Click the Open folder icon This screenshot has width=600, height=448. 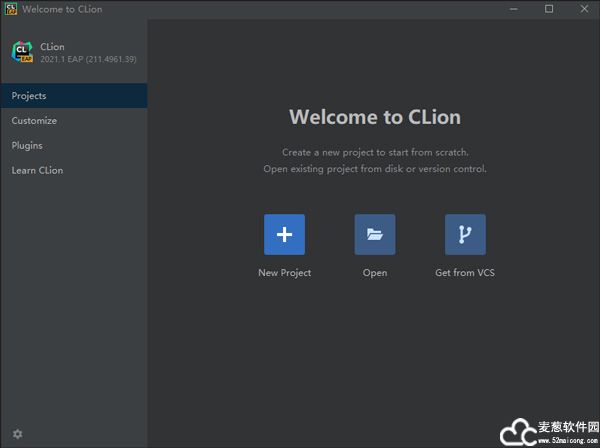[x=375, y=235]
